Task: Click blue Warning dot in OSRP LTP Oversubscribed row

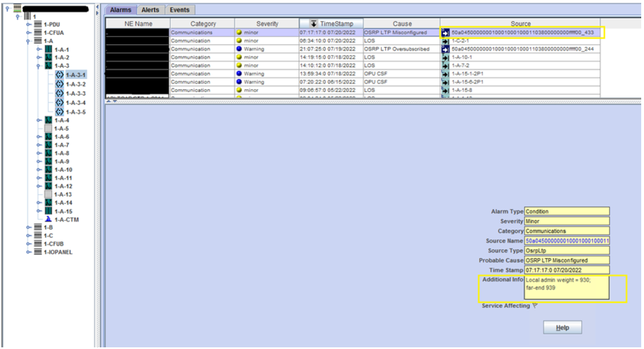Action: click(239, 49)
